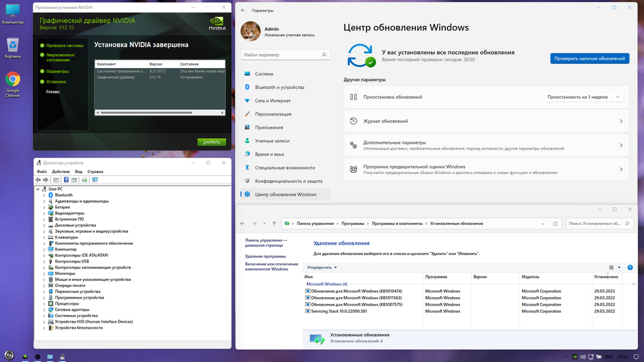Select the Google Chrome desktop icon
This screenshot has width=644, height=362.
(13, 84)
